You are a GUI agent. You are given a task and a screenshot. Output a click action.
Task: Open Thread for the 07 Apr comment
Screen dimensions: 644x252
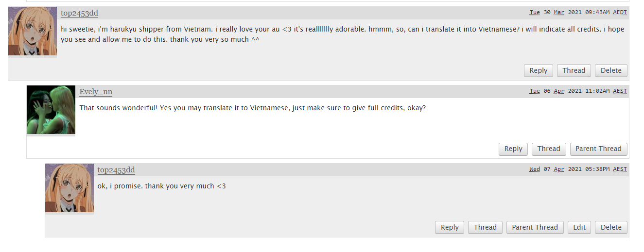tap(485, 227)
